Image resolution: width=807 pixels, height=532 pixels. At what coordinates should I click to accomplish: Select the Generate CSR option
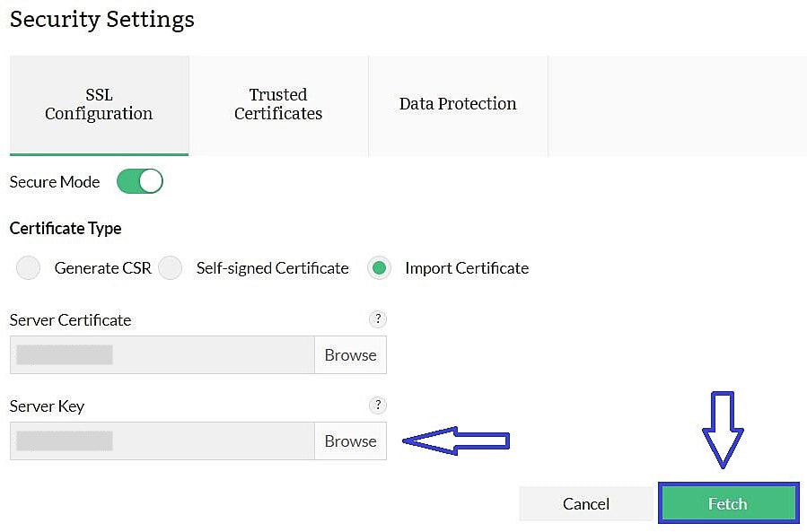coord(28,267)
